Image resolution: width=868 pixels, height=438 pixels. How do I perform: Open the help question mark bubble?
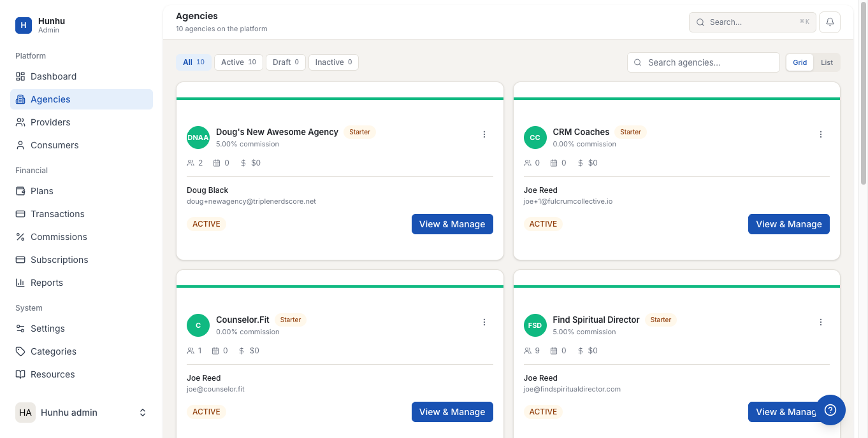(830, 410)
